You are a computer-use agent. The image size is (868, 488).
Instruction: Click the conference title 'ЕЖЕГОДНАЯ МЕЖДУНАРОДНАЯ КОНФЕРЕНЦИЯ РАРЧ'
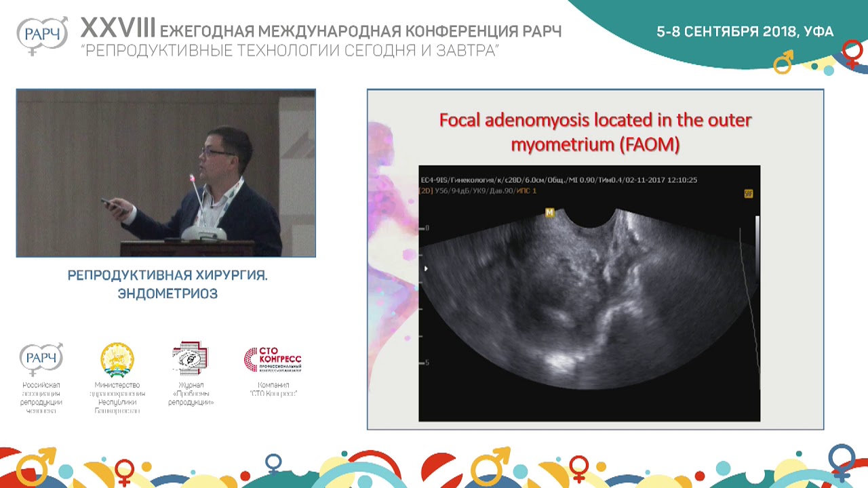pyautogui.click(x=360, y=31)
